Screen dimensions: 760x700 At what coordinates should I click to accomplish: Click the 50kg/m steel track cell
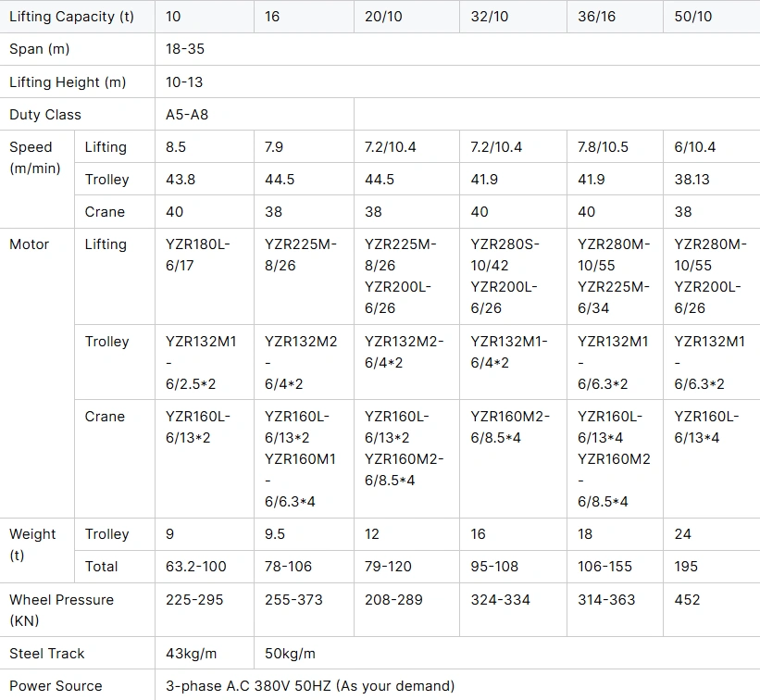coord(290,654)
